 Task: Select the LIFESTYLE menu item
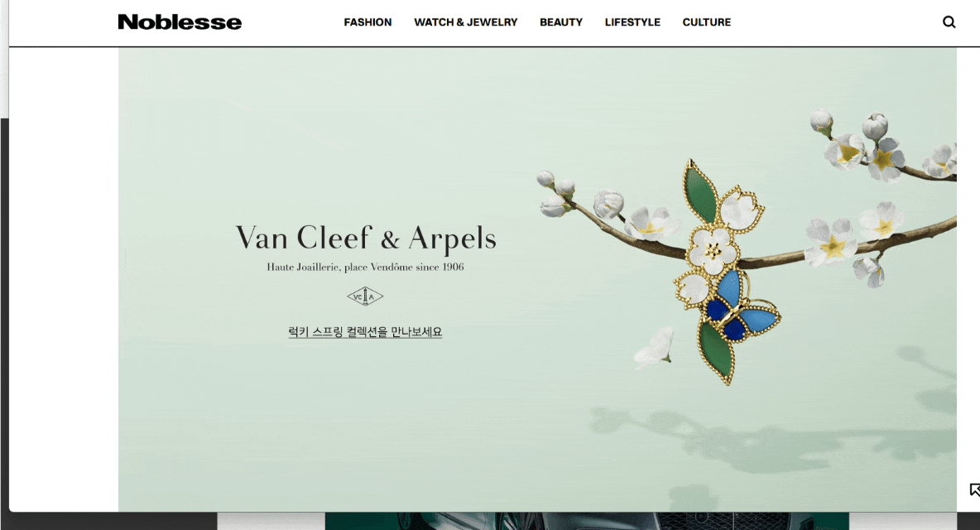[x=632, y=22]
